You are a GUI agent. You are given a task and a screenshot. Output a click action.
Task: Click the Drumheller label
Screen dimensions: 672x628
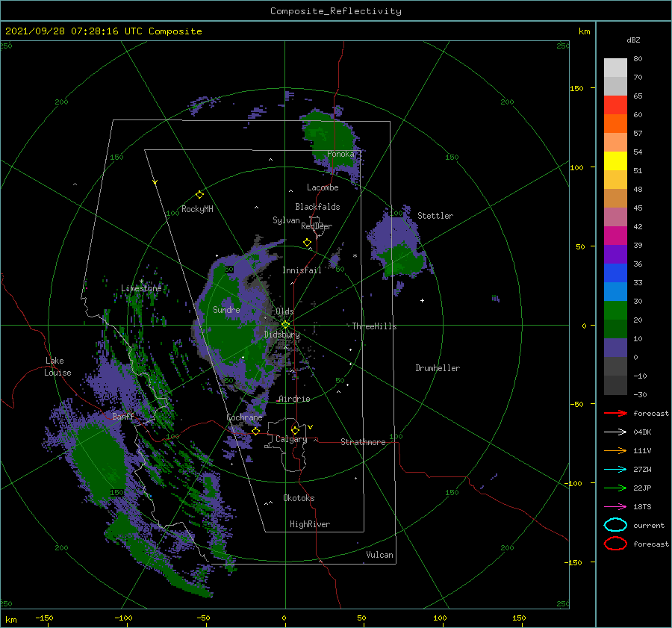(438, 368)
